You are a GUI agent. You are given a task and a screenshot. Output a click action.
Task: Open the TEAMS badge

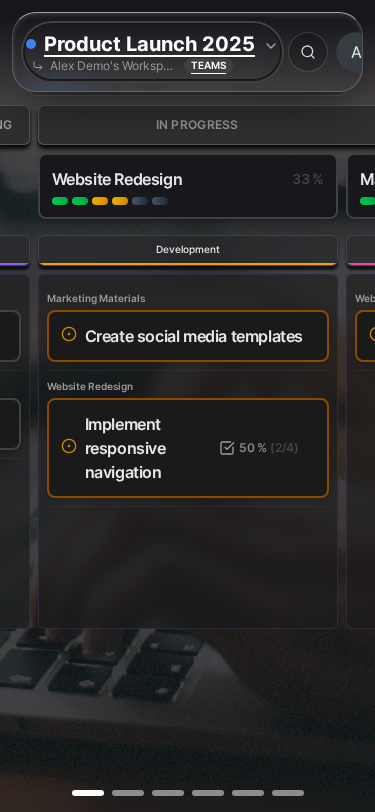(x=208, y=66)
